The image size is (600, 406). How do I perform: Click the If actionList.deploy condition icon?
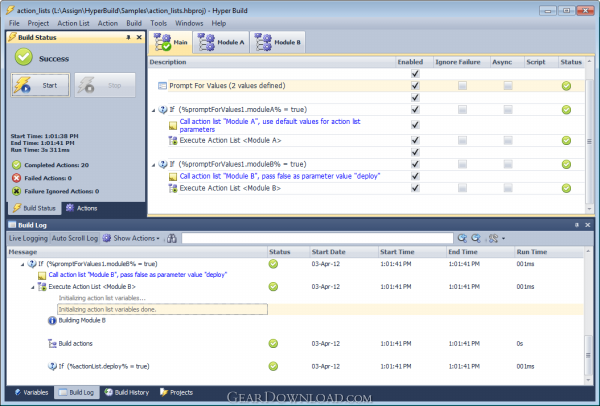pos(52,366)
